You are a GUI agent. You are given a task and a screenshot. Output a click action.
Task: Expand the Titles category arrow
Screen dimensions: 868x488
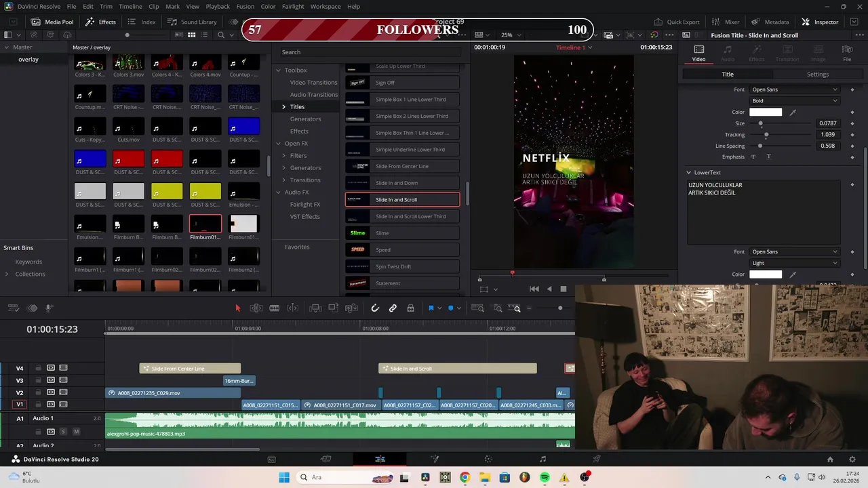coord(283,107)
